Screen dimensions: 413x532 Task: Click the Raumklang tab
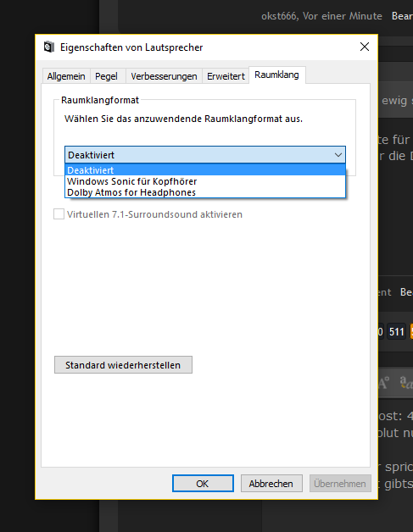point(276,75)
